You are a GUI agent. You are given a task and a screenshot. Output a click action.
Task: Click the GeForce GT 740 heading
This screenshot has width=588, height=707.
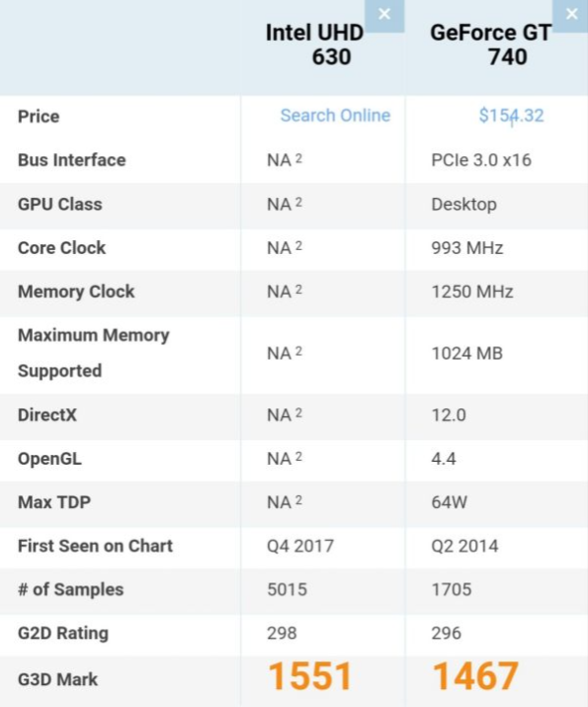(x=491, y=45)
